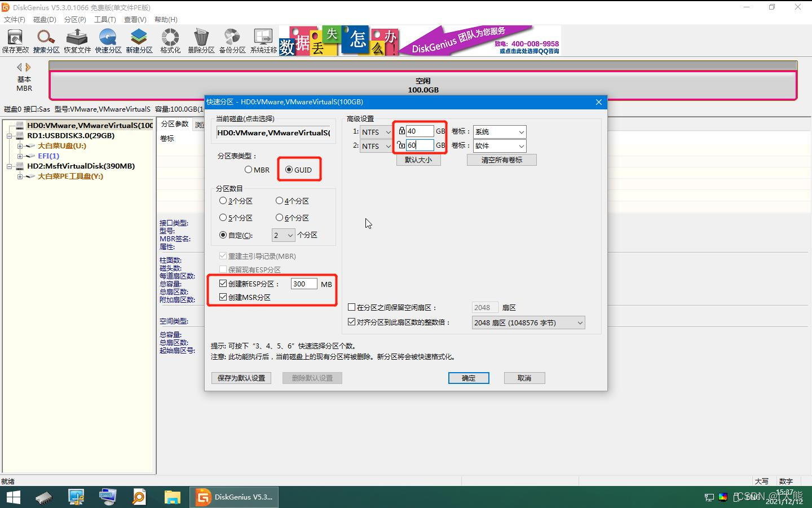Go to next disk with right arrow
The height and width of the screenshot is (508, 812).
(x=28, y=67)
